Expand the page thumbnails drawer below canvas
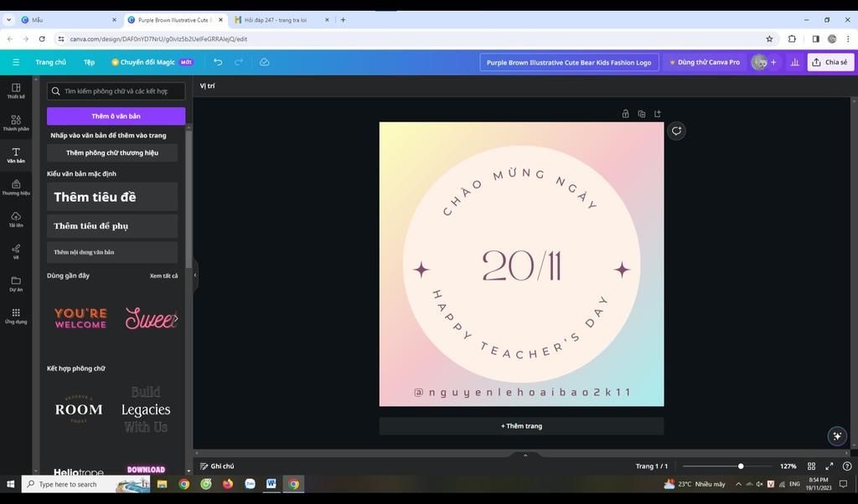The height and width of the screenshot is (504, 858). tap(525, 455)
